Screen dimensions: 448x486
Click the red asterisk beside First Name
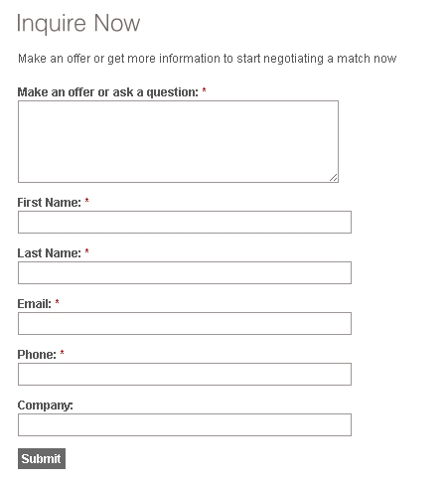point(86,201)
